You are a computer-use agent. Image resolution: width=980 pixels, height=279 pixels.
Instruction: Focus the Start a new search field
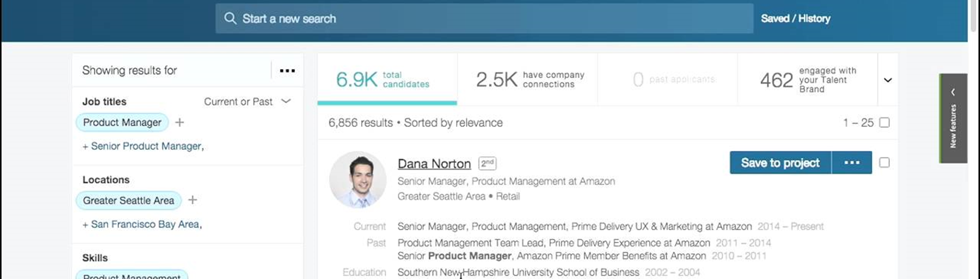coord(484,19)
